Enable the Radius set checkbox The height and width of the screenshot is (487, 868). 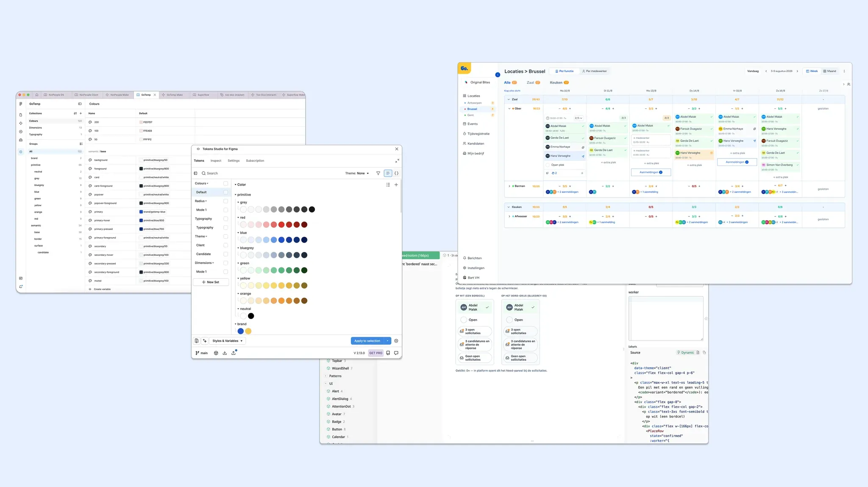[x=225, y=201]
